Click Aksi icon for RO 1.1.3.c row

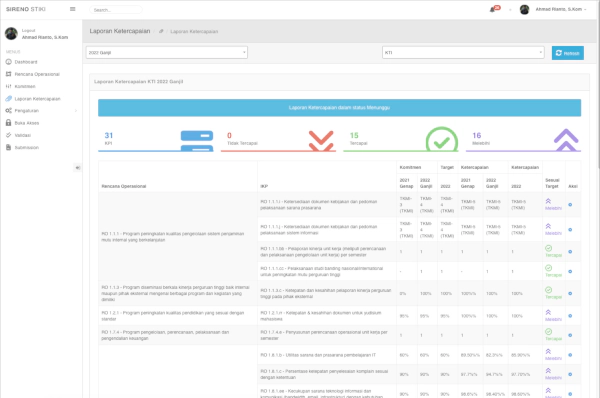[x=570, y=294]
